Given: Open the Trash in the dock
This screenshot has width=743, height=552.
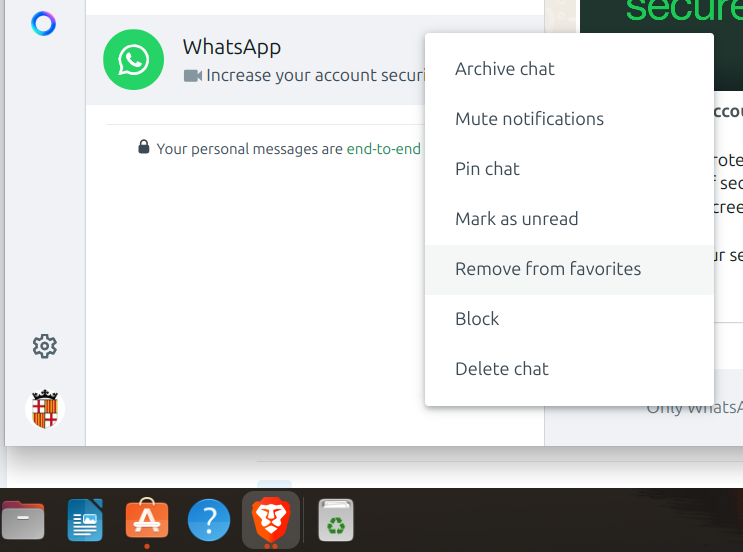Looking at the screenshot, I should pos(336,520).
